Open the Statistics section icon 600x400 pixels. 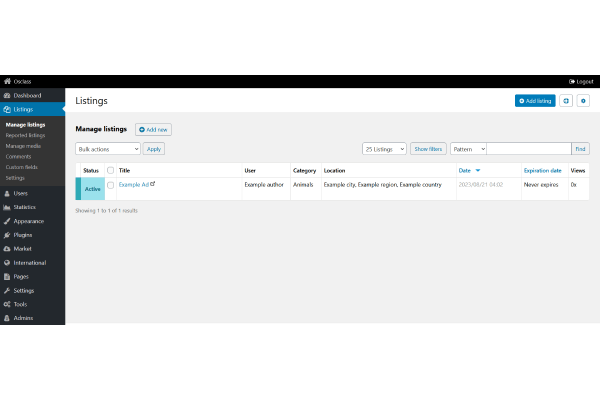[x=7, y=207]
